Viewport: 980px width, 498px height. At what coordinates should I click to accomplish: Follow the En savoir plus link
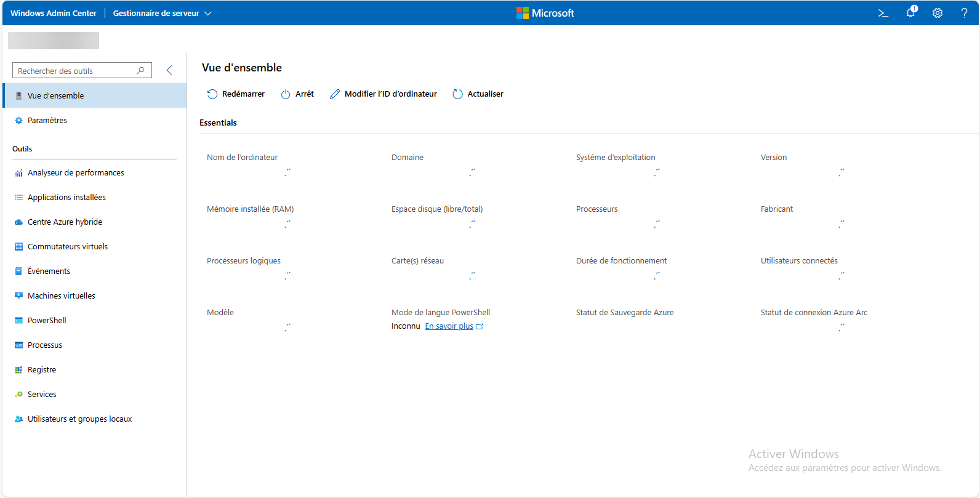pyautogui.click(x=449, y=326)
